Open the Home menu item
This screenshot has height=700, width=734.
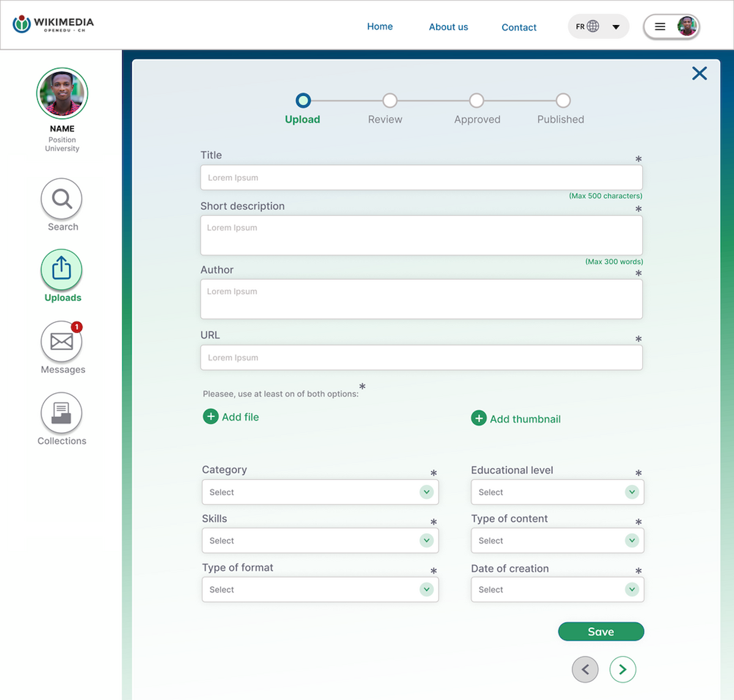380,26
